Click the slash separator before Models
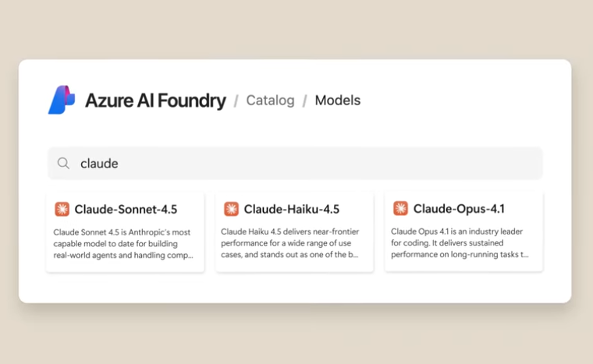The width and height of the screenshot is (593, 364). (305, 101)
